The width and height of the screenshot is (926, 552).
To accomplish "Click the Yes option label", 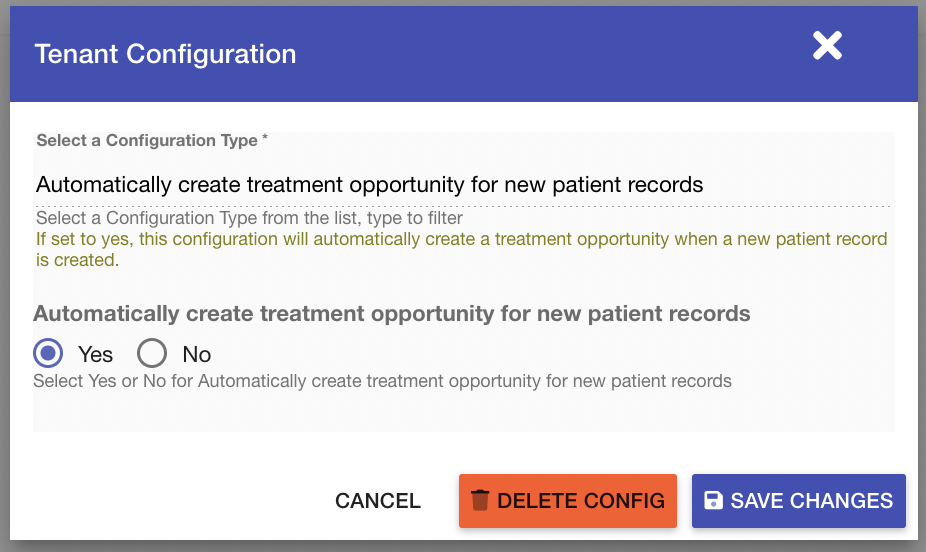I will tap(95, 354).
